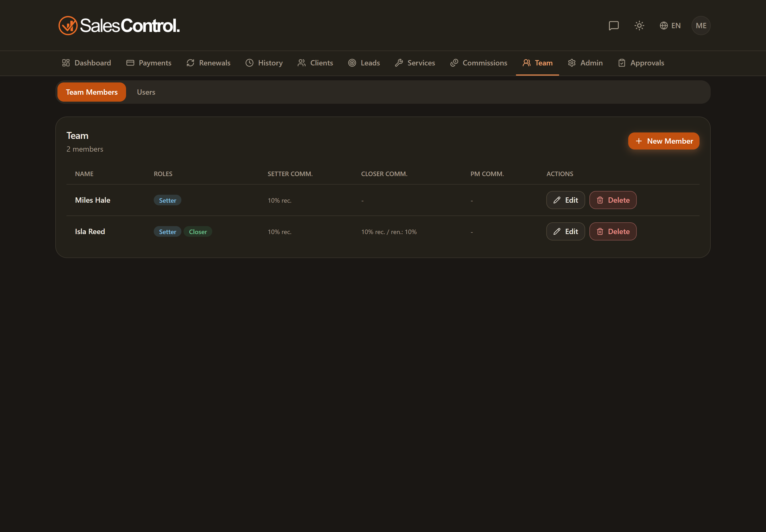Add a New Member
This screenshot has width=766, height=532.
(x=664, y=141)
